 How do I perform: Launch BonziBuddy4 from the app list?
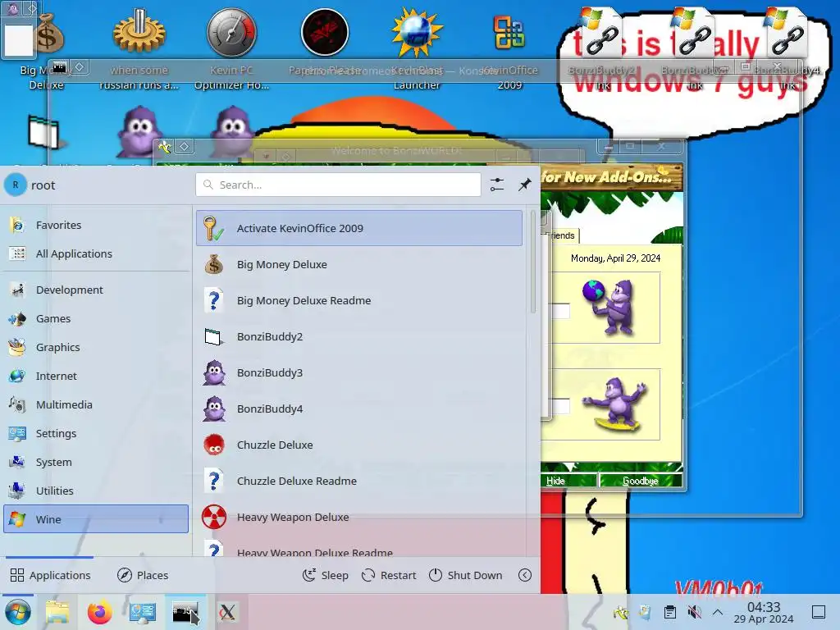pos(359,409)
